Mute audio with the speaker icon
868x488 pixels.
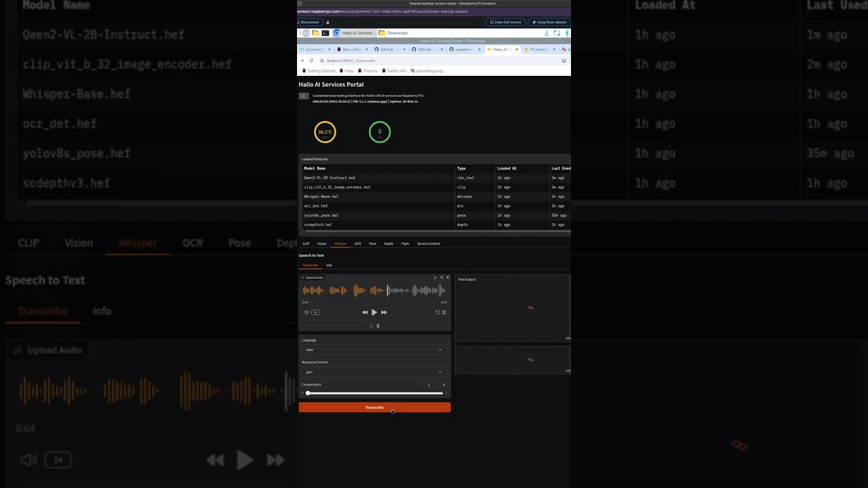306,312
